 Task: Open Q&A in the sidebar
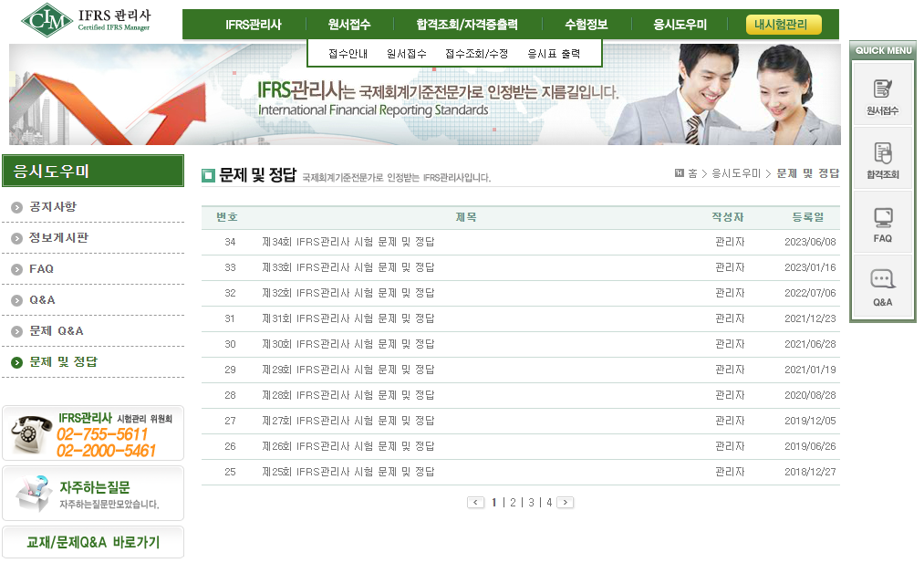click(43, 300)
